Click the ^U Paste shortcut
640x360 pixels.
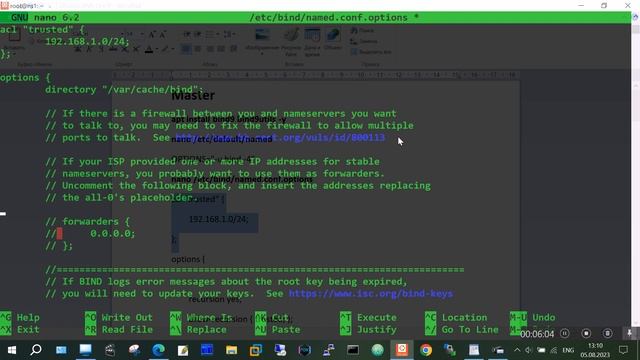pos(278,329)
